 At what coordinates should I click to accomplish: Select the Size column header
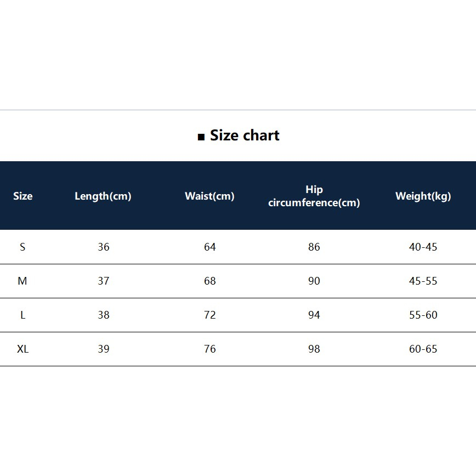click(23, 196)
